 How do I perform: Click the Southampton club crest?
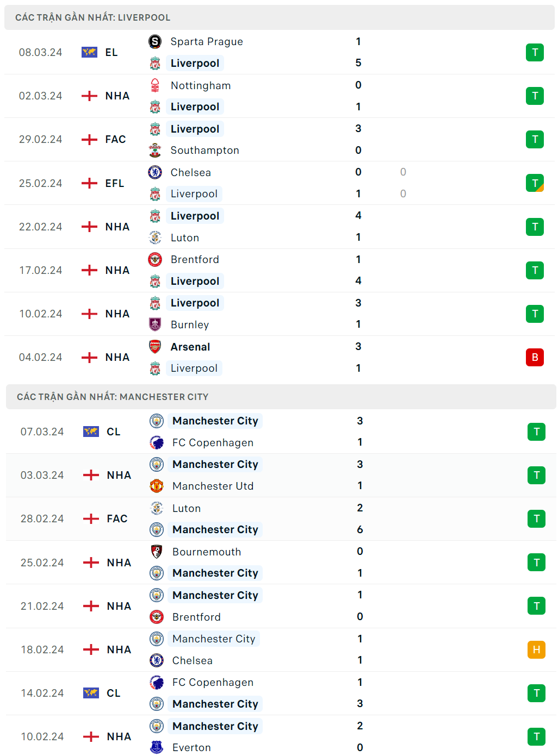pyautogui.click(x=155, y=150)
